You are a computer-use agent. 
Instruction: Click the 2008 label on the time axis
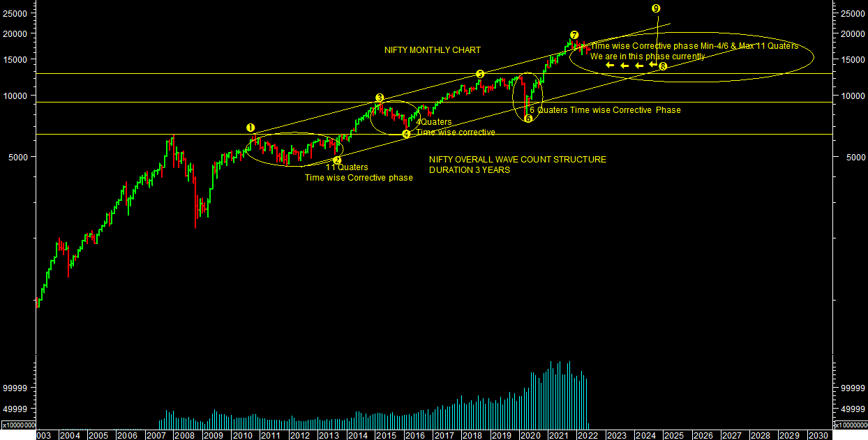(184, 435)
